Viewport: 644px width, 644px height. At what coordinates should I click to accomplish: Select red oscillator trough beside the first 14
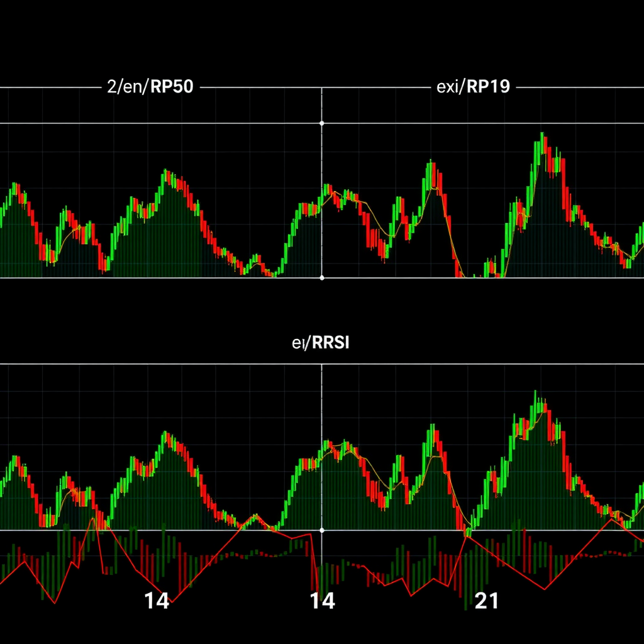[171, 601]
